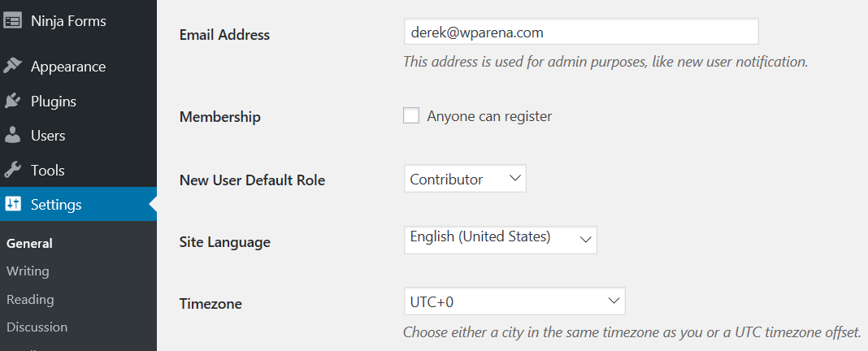Click the Appearance paintbrush icon
Viewport: 868px width, 351px height.
pyautogui.click(x=13, y=67)
